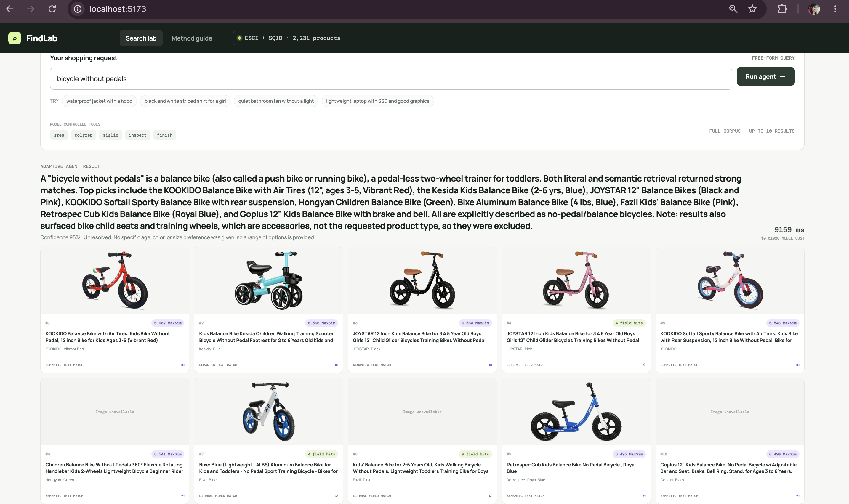
Task: Click Image unavailable placeholder on Goplus card
Action: point(730,412)
